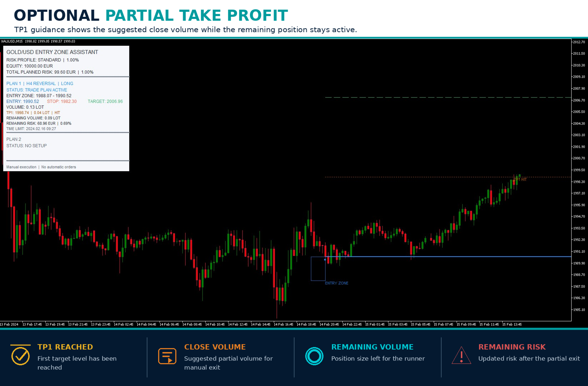Click the blue entry price line
Screen dimensions: 588x386
point(448,257)
